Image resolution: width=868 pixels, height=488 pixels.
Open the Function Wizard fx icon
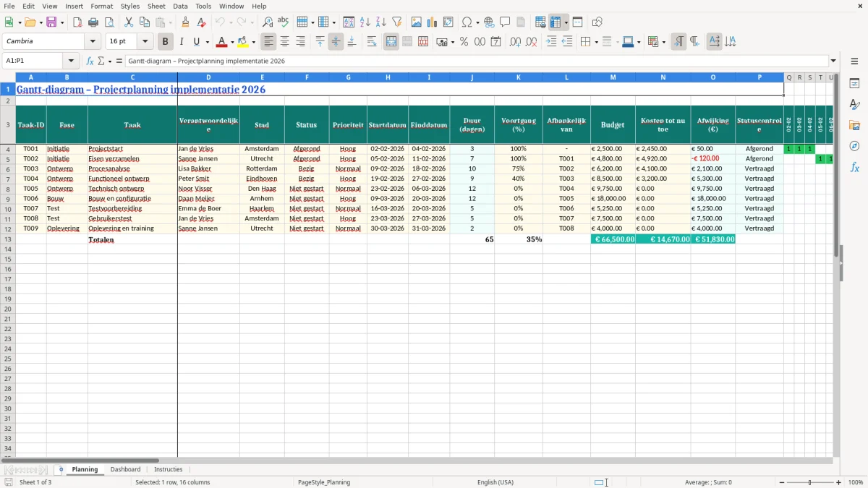click(90, 61)
